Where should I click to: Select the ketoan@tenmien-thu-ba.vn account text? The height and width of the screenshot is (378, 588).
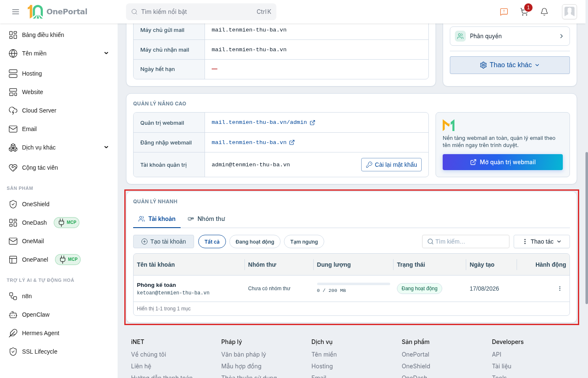coord(173,293)
